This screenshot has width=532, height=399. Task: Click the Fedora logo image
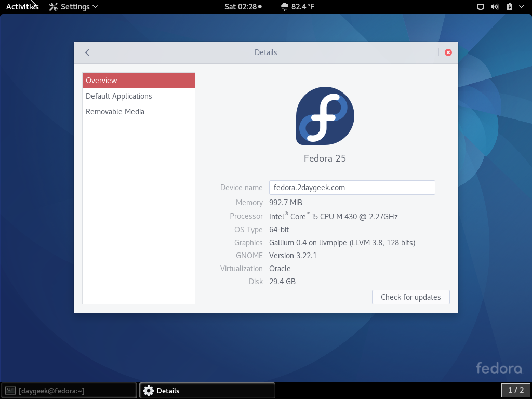325,116
